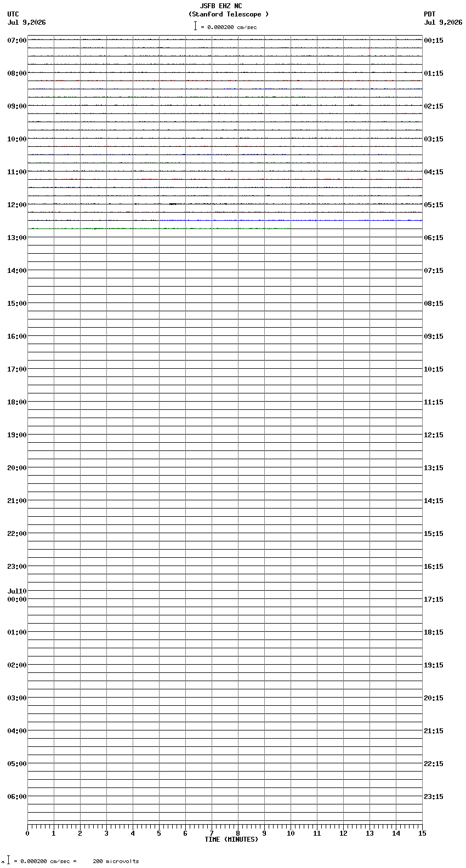Click the 'Jul10' date change label

(17, 591)
